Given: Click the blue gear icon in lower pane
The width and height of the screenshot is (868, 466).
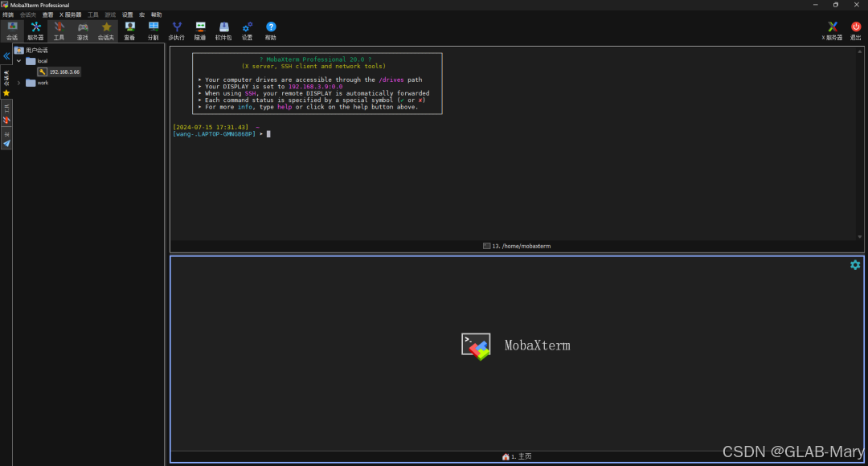Looking at the screenshot, I should click(855, 265).
